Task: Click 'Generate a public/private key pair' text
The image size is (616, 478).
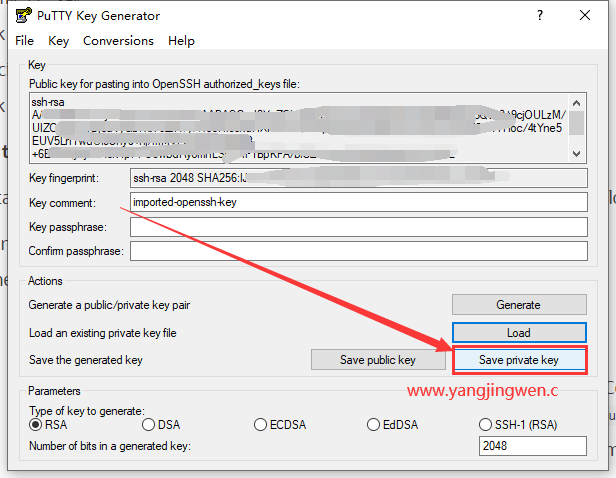Action: click(109, 305)
